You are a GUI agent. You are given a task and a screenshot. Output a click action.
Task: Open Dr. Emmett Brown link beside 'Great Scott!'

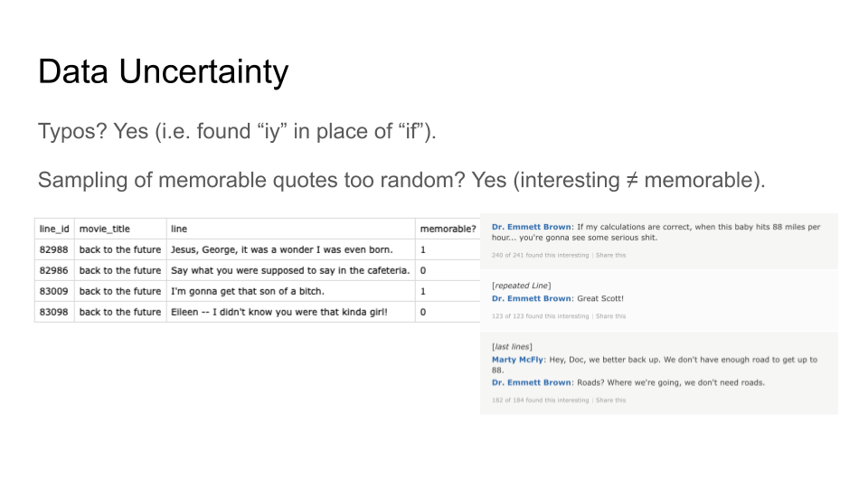click(532, 298)
